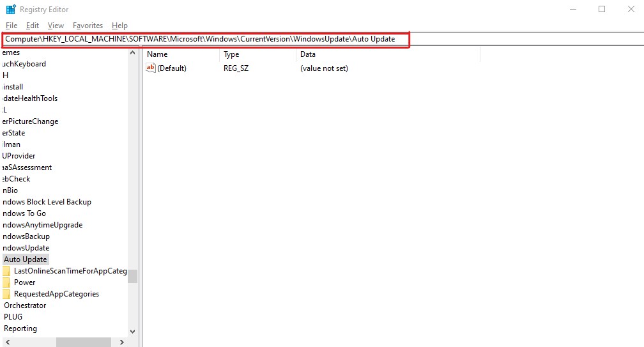Viewport: 644px width, 347px height.
Task: Select the lman key
Action: click(x=11, y=144)
